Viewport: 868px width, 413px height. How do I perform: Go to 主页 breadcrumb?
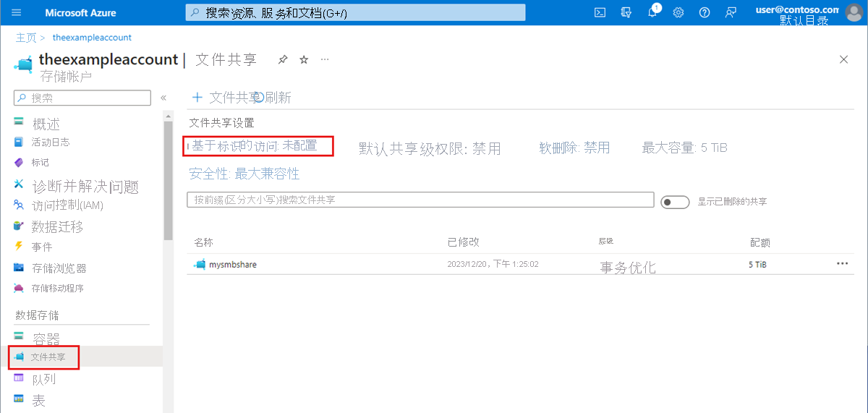(x=26, y=37)
